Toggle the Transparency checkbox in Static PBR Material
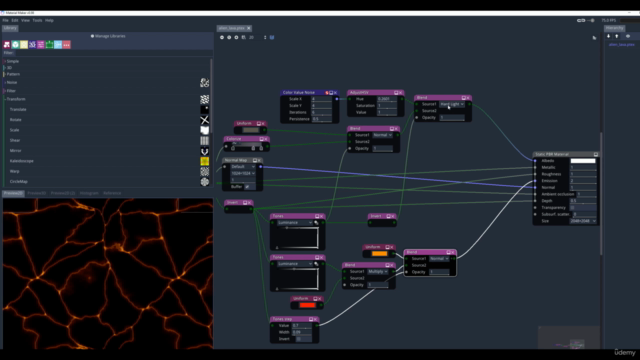 tap(572, 207)
